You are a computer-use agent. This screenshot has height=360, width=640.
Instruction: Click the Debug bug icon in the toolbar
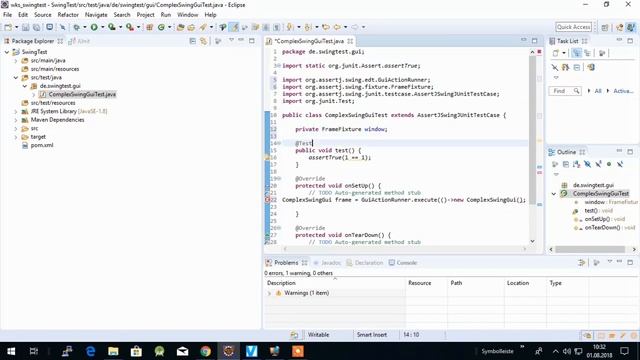(x=76, y=27)
